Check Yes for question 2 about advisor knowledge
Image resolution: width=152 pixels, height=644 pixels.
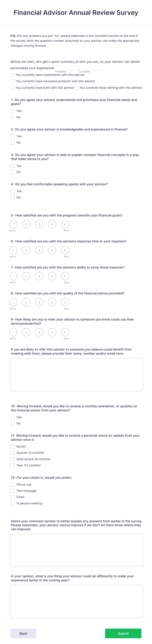click(12, 136)
